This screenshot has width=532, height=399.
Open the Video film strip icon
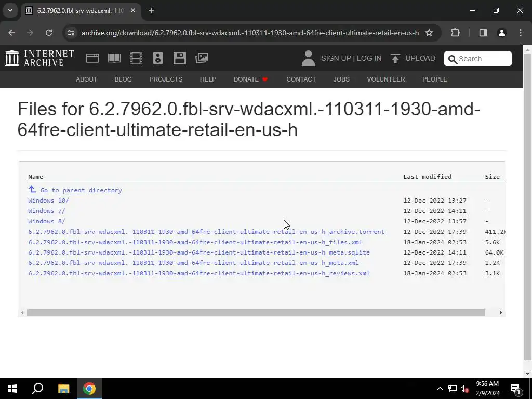point(136,58)
